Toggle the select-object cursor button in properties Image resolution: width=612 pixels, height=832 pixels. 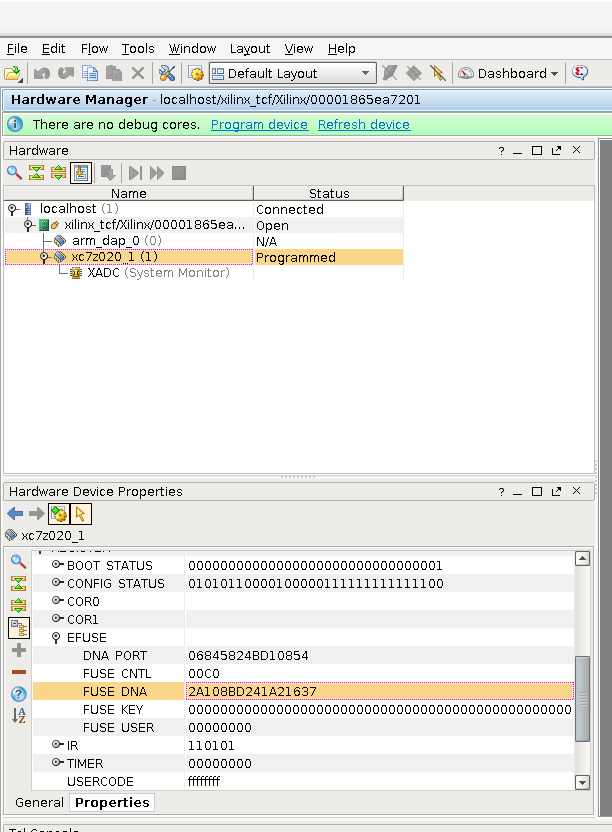pyautogui.click(x=80, y=514)
